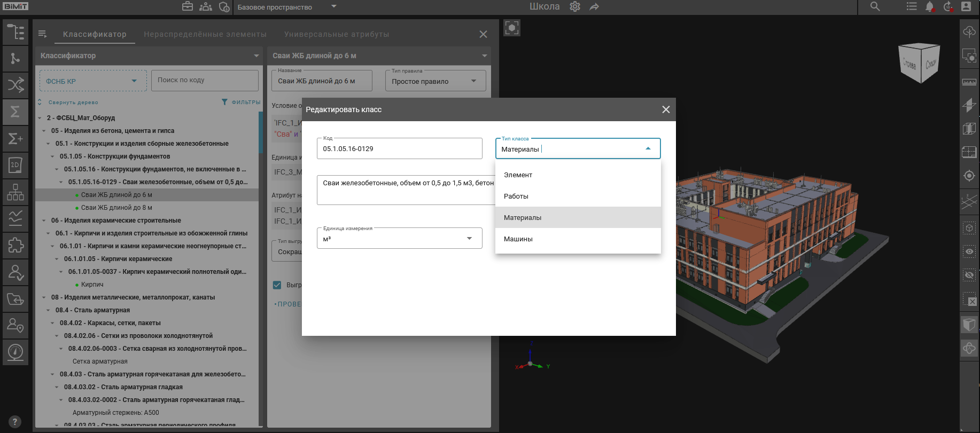Click the view cube in 3D viewport
Viewport: 980px width, 433px height.
920,64
